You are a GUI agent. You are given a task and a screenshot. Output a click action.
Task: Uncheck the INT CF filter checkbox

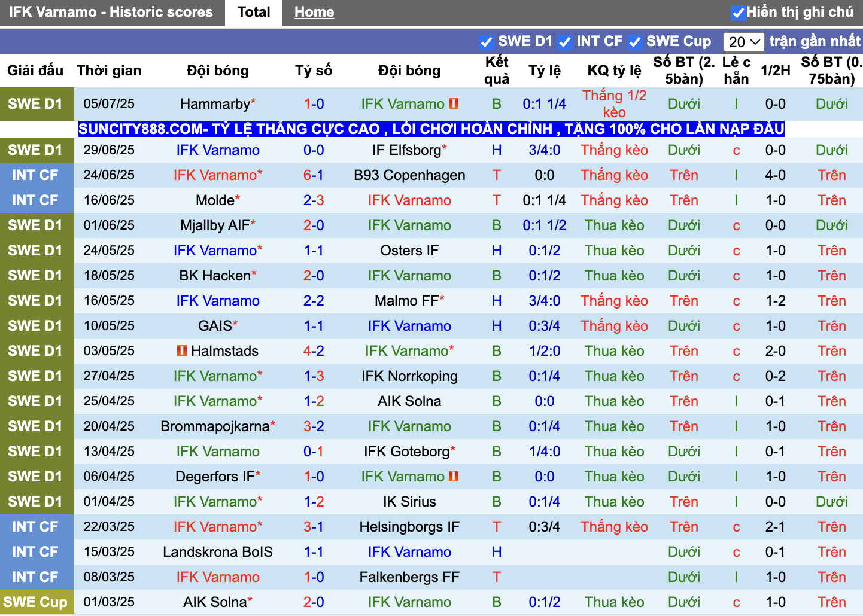tap(564, 42)
